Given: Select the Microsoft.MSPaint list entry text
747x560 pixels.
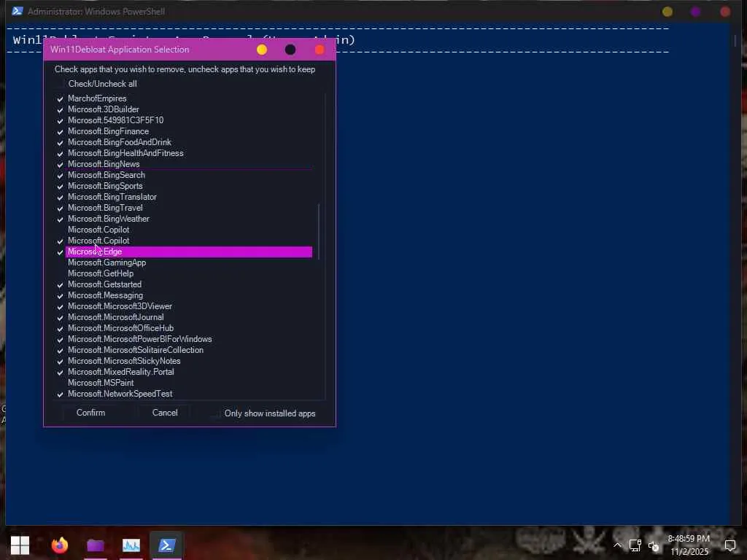Looking at the screenshot, I should pyautogui.click(x=101, y=383).
